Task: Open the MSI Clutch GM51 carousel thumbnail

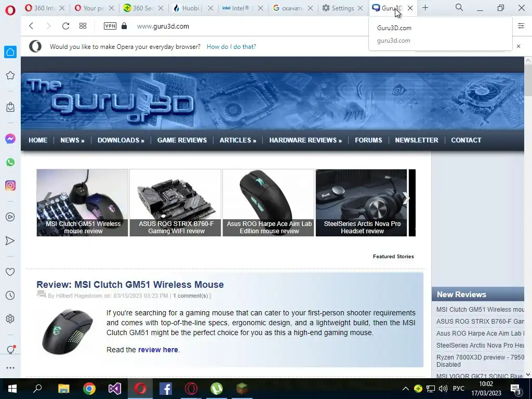Action: click(x=83, y=203)
